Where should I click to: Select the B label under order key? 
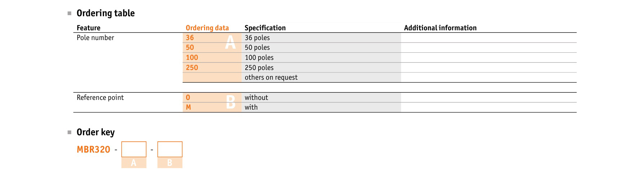(170, 163)
